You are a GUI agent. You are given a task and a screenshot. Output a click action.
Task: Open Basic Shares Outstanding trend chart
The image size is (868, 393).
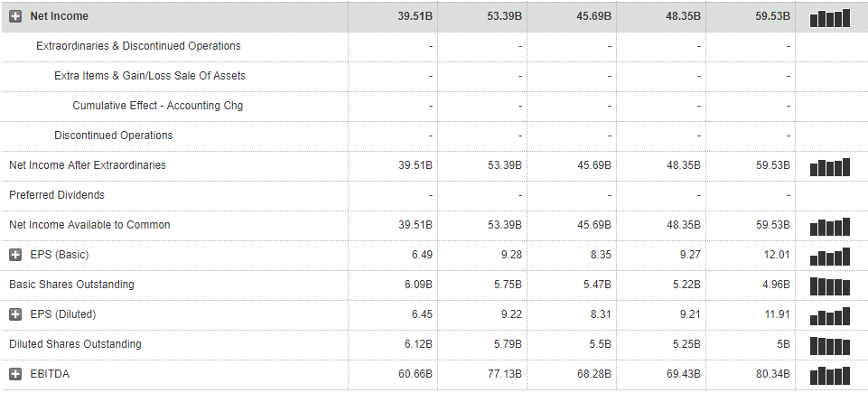[830, 285]
